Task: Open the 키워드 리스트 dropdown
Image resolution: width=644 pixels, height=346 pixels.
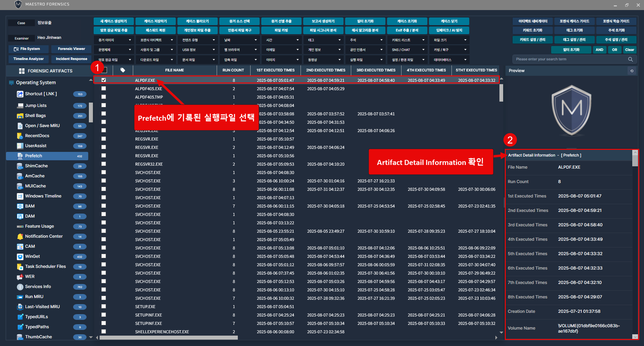Action: (x=407, y=40)
